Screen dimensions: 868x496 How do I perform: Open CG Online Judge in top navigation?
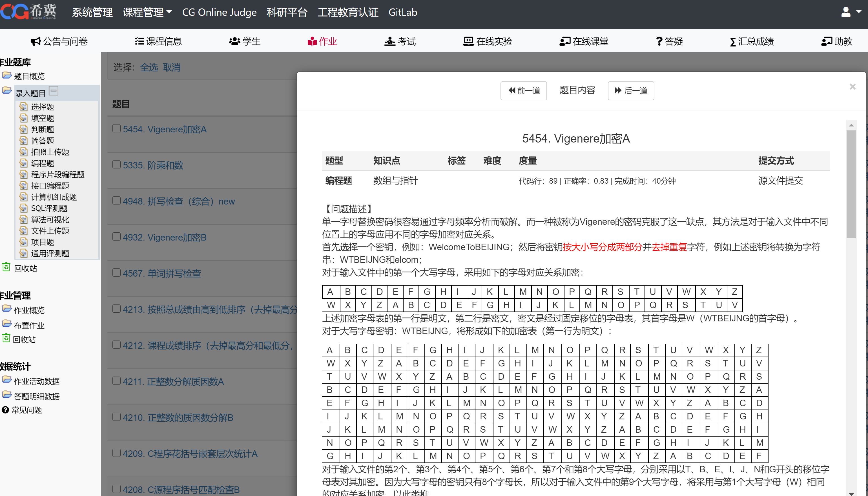click(220, 12)
